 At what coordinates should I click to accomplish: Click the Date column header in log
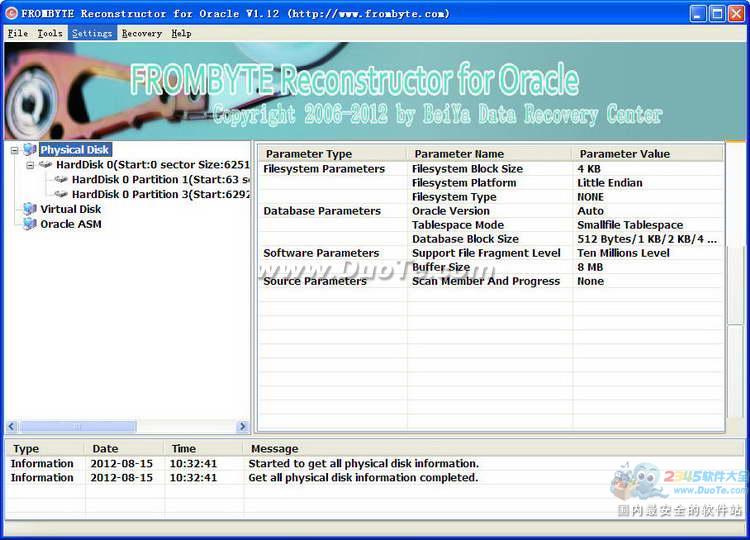[124, 449]
